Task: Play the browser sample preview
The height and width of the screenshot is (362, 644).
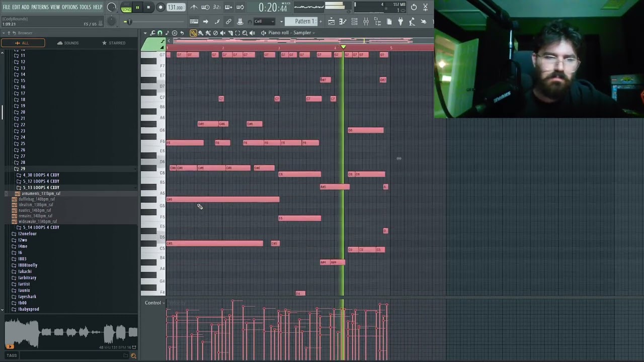Action: (x=10, y=346)
